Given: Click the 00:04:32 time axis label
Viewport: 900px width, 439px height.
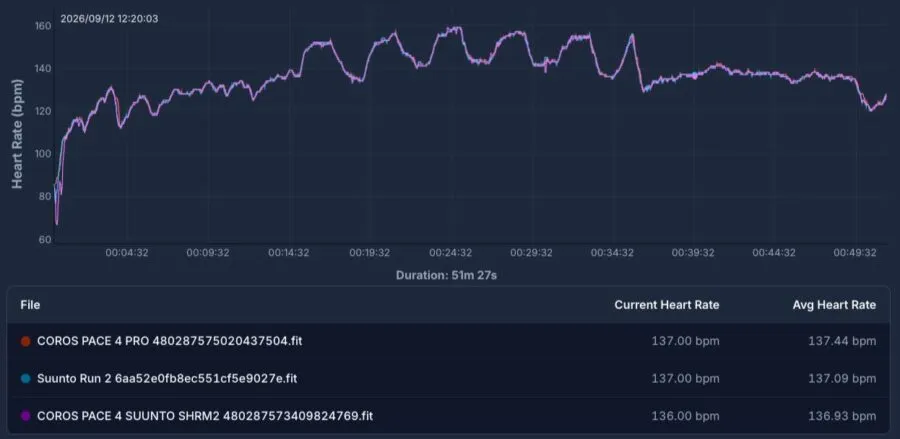Looking at the screenshot, I should click(127, 252).
